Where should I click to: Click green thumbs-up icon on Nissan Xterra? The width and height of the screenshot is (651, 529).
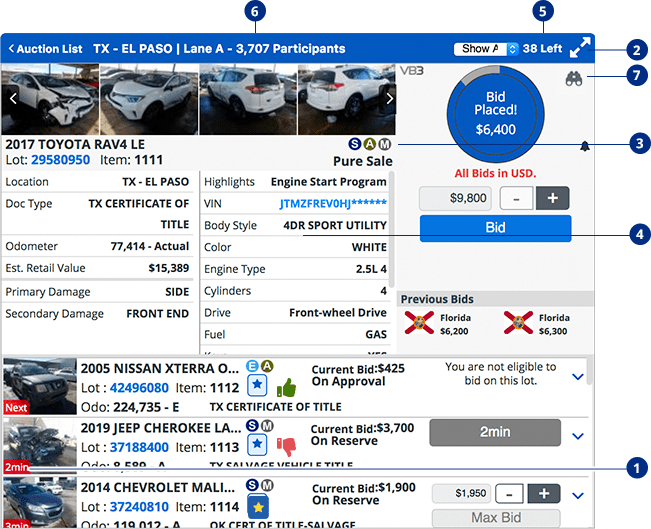[x=286, y=388]
